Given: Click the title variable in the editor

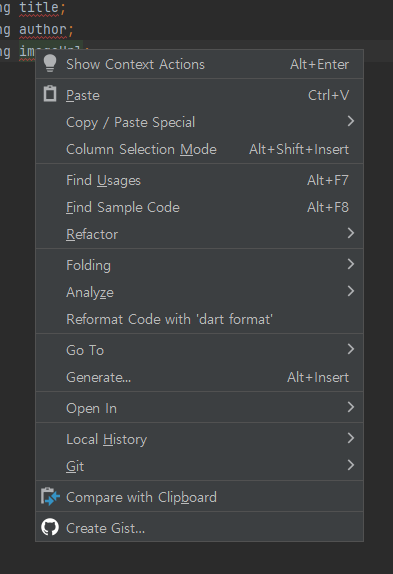Looking at the screenshot, I should (x=39, y=8).
